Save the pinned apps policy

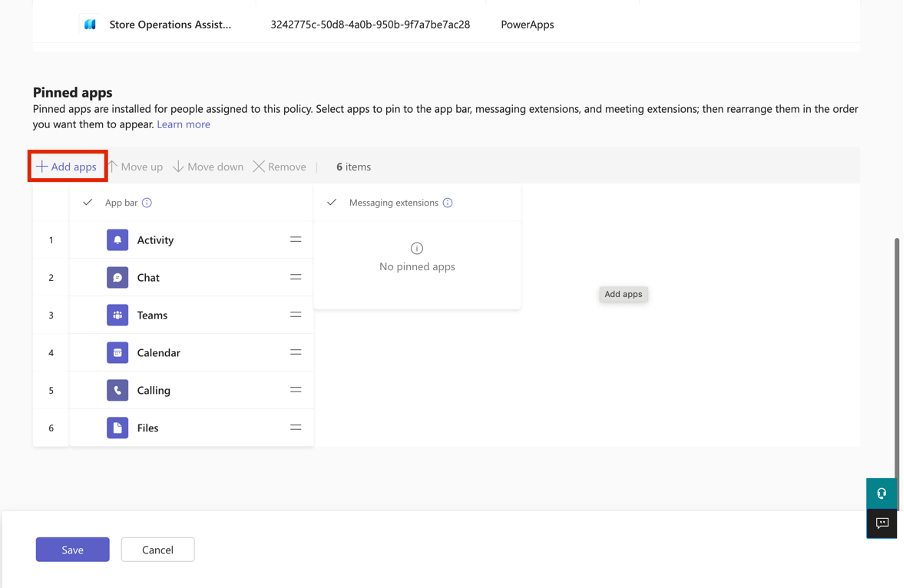pos(72,549)
